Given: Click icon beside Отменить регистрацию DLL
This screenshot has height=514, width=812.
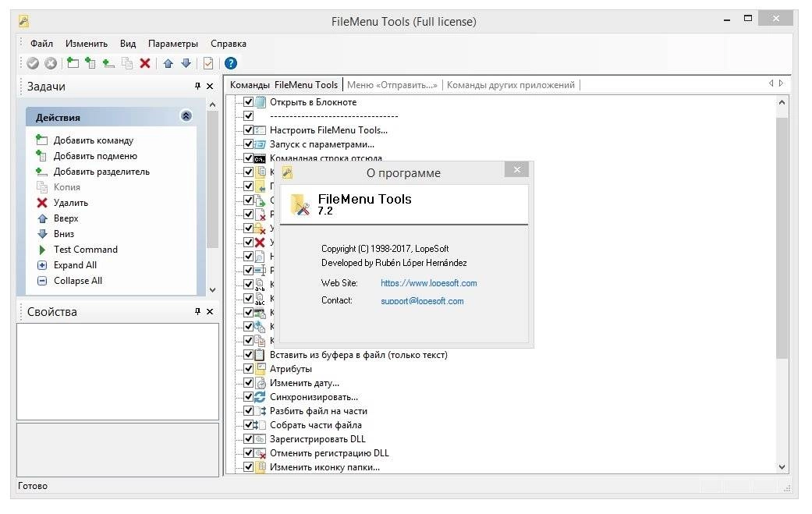Looking at the screenshot, I should [261, 453].
